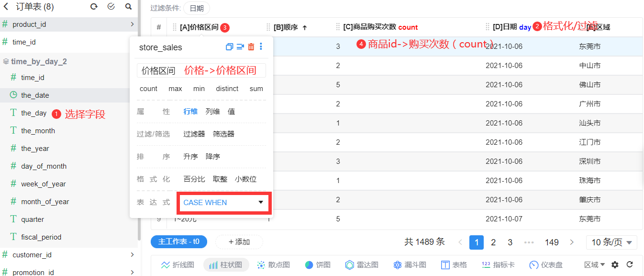Click the drag handle of [A]价格区间 column
This screenshot has width=644, height=276.
[175, 27]
